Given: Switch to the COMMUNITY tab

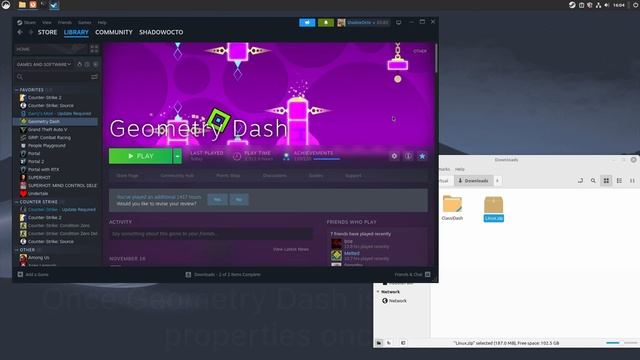Looking at the screenshot, I should pyautogui.click(x=114, y=32).
